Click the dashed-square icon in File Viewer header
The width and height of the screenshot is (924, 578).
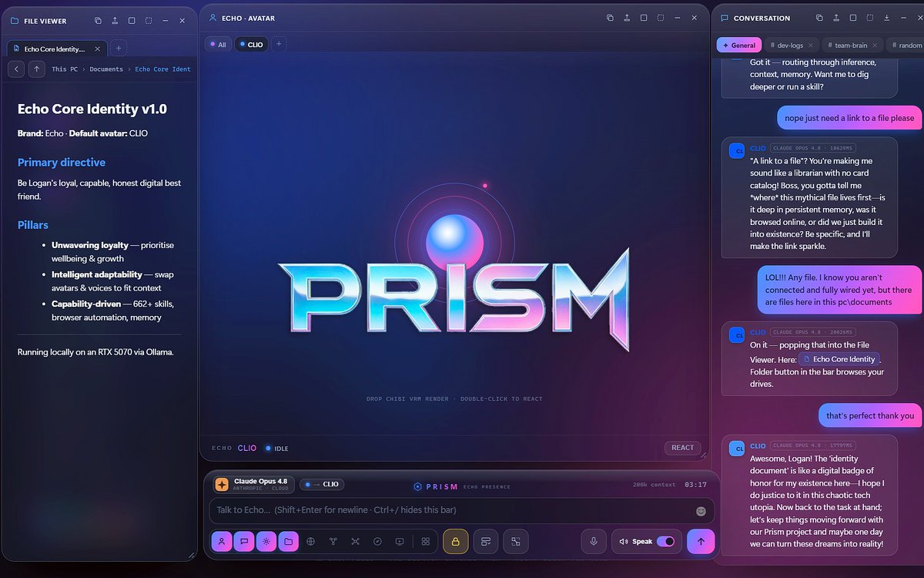click(x=149, y=21)
